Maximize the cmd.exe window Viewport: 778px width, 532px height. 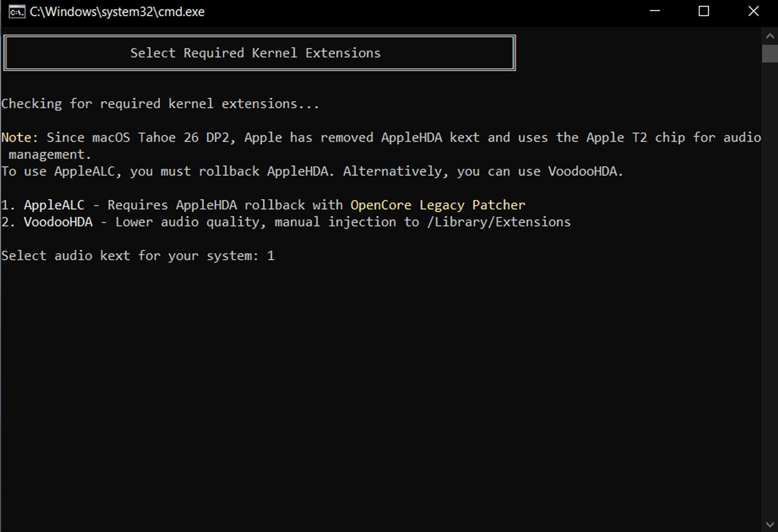tap(704, 11)
